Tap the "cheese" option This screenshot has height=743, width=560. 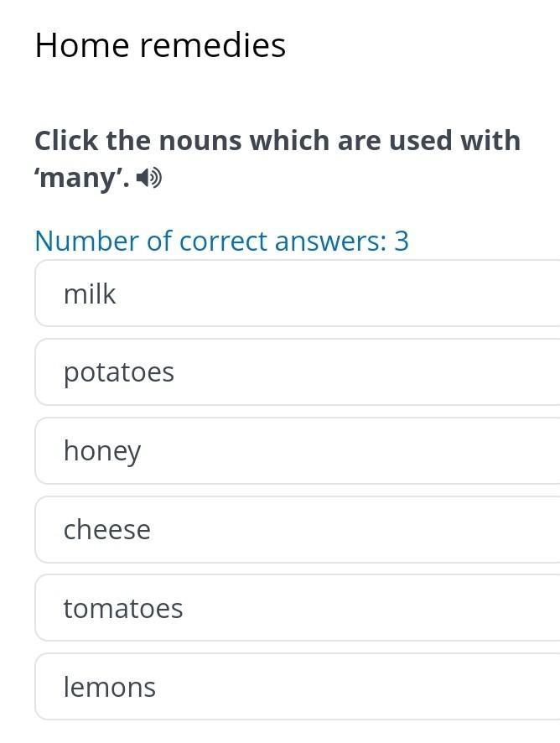point(297,529)
